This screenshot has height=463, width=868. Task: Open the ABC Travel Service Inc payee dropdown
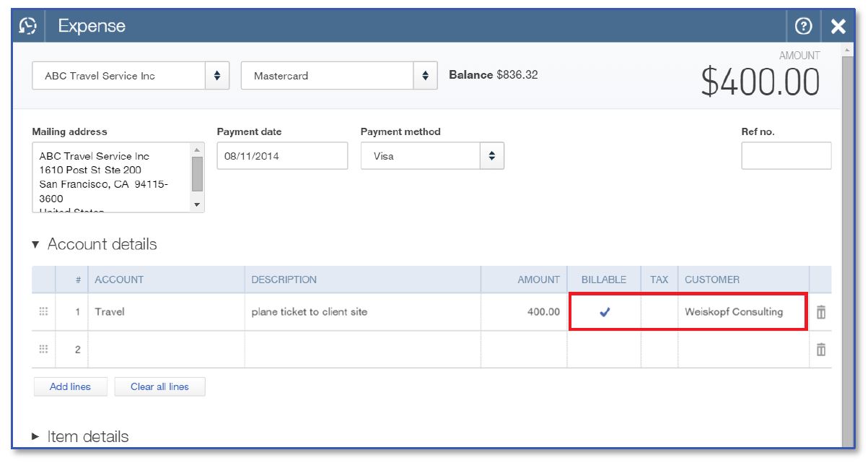coord(217,76)
